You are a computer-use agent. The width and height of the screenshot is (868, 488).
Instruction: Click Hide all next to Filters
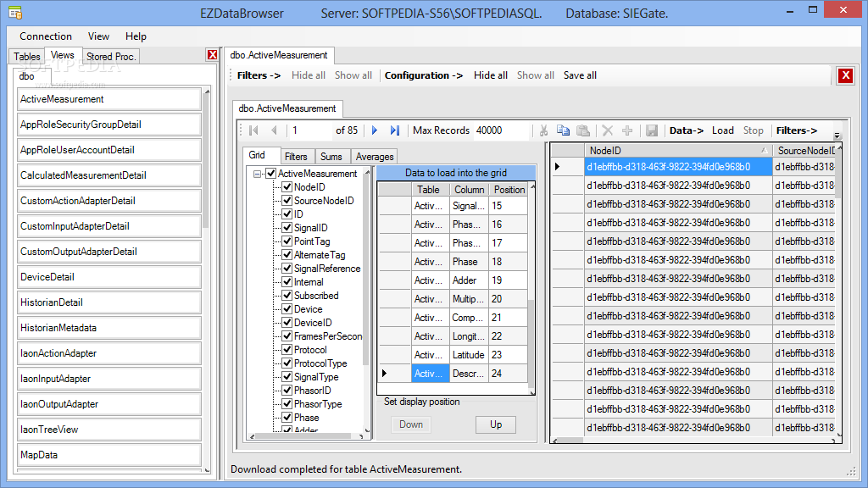click(x=309, y=75)
